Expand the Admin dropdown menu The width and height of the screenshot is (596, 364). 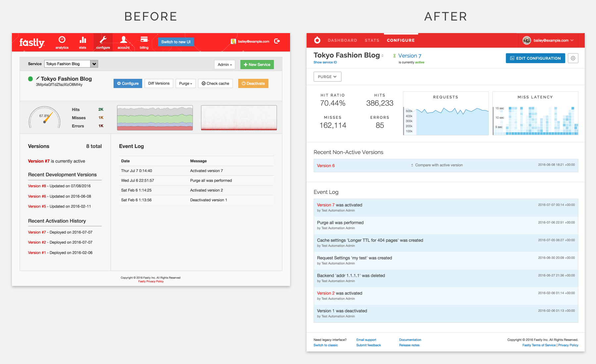click(224, 65)
